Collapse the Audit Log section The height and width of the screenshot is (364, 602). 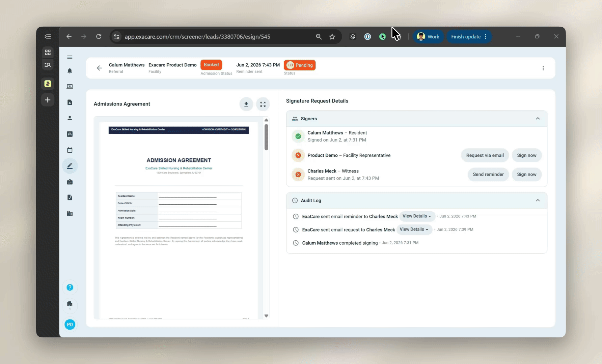tap(538, 201)
